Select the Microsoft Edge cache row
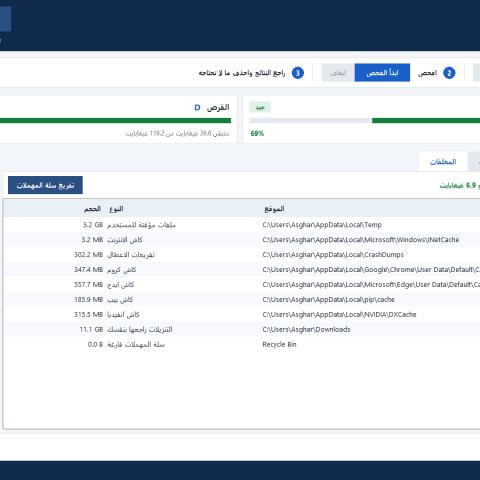 click(242, 285)
